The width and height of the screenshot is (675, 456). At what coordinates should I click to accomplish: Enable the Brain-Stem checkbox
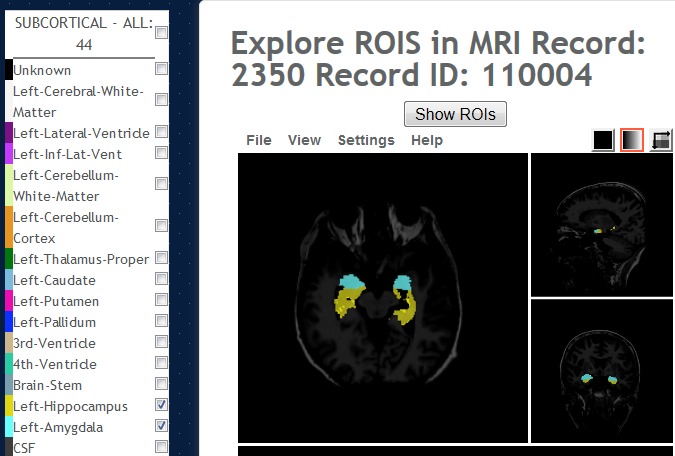tap(161, 384)
